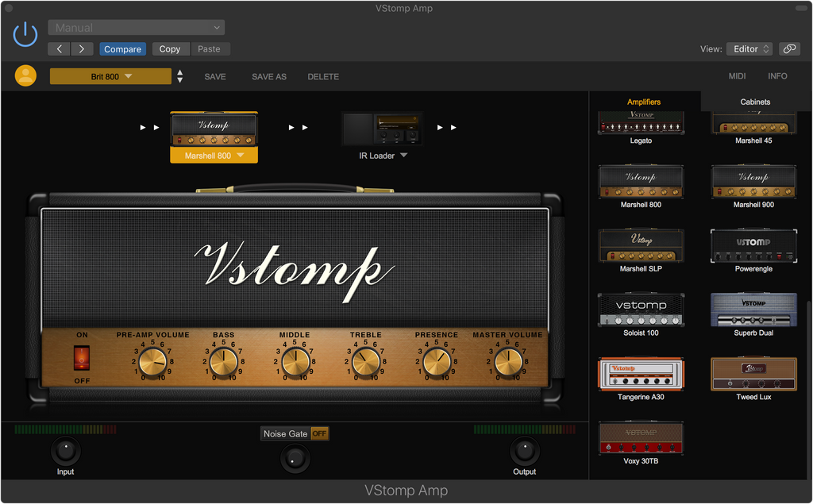Viewport: 813px width, 504px height.
Task: Click the plugin power bypass icon
Action: [x=25, y=34]
